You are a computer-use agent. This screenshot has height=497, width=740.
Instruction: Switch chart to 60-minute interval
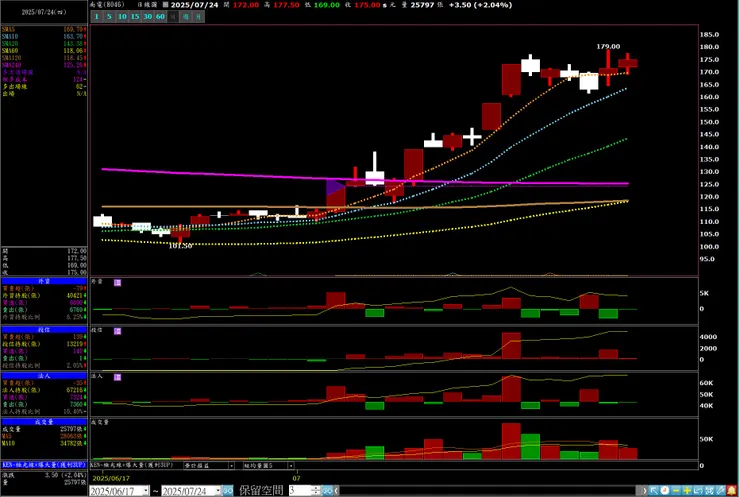(x=160, y=17)
